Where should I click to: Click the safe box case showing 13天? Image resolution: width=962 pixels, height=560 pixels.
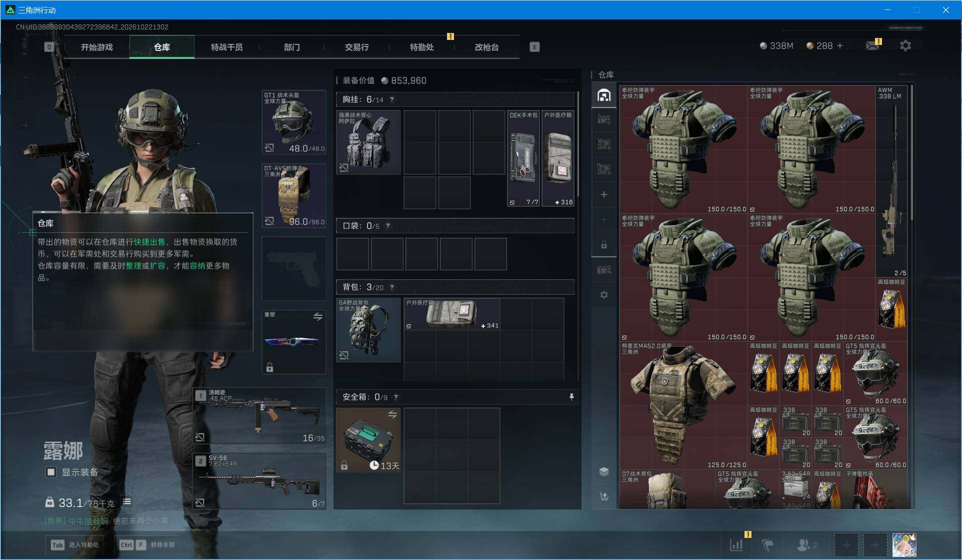click(x=368, y=440)
